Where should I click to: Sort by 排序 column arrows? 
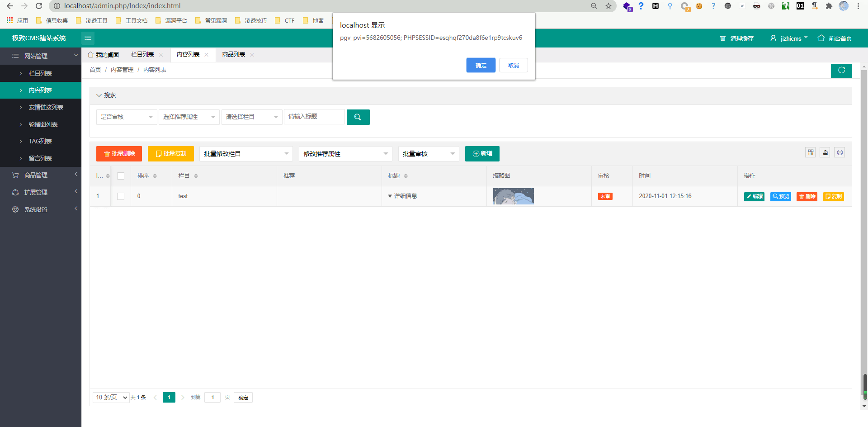155,176
